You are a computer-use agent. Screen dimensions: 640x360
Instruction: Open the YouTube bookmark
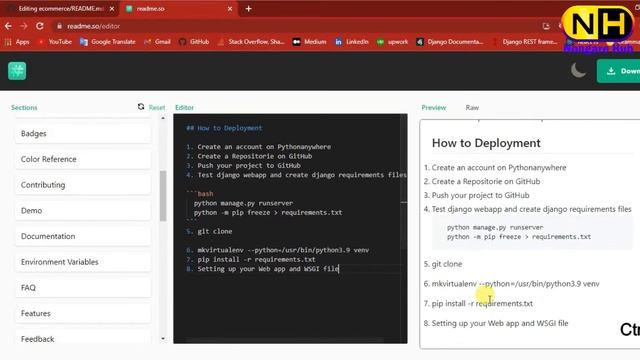55,42
